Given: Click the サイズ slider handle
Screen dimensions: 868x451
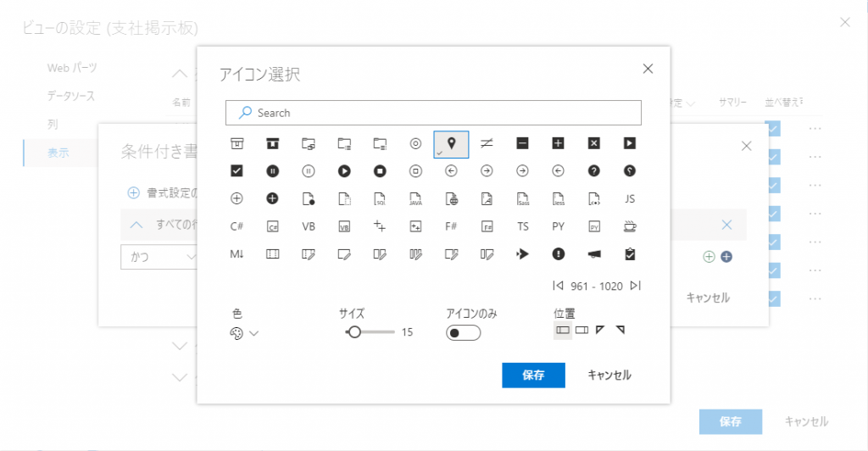Looking at the screenshot, I should 354,332.
